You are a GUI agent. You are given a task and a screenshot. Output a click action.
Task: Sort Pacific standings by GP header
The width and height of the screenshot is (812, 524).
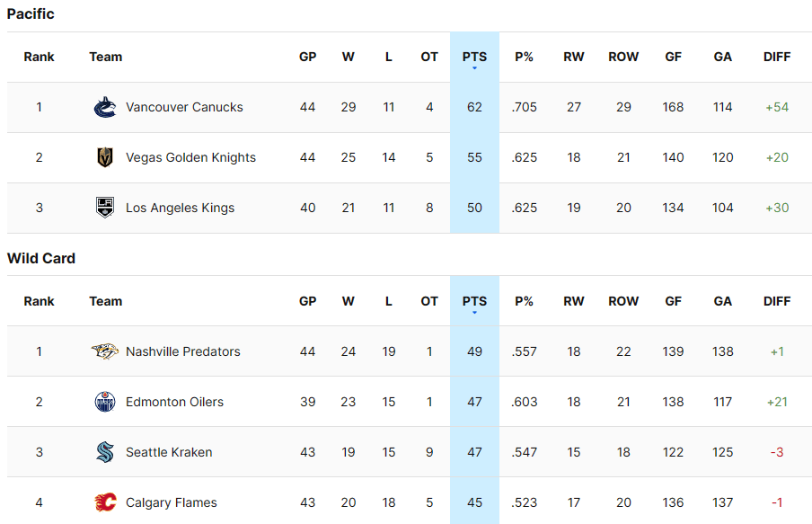click(x=308, y=57)
